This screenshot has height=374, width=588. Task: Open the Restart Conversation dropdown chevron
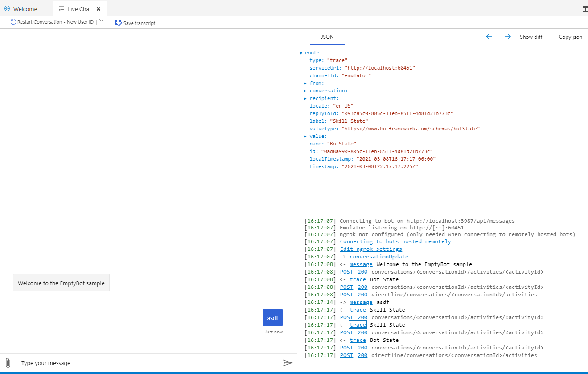pos(101,21)
